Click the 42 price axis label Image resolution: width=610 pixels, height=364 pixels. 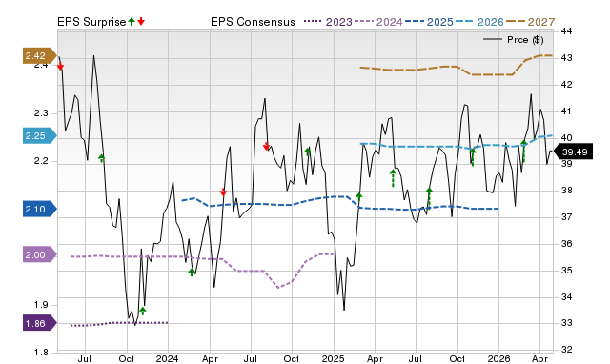click(567, 85)
